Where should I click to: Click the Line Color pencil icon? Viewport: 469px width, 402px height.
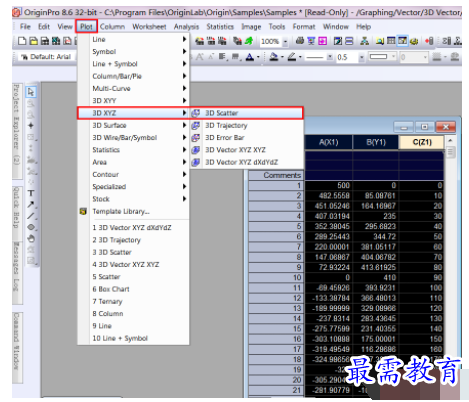coord(292,57)
